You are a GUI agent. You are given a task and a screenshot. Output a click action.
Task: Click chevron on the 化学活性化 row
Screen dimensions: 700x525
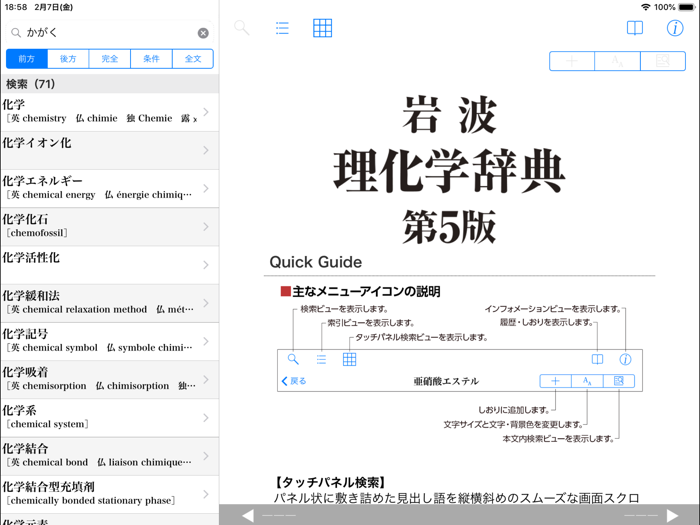pyautogui.click(x=206, y=265)
